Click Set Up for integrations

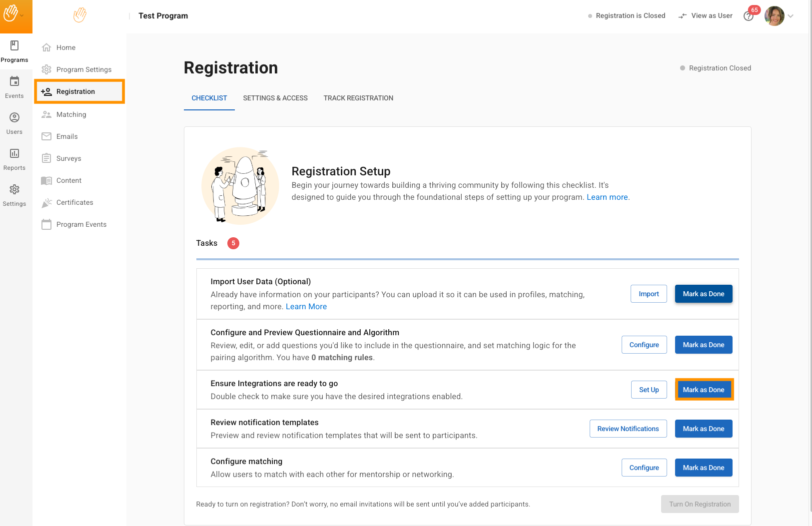(x=649, y=390)
